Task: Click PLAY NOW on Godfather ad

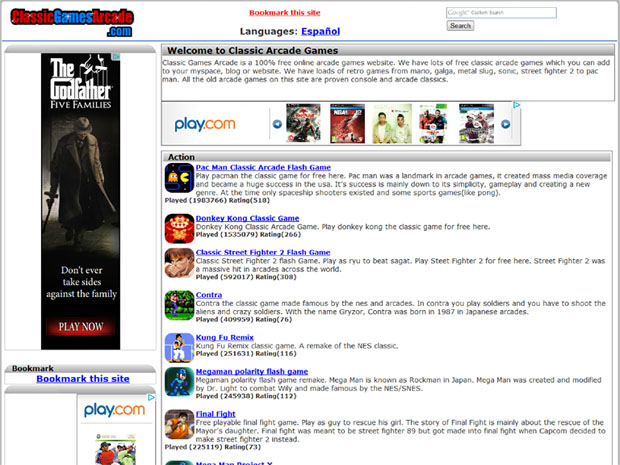Action: pyautogui.click(x=81, y=327)
